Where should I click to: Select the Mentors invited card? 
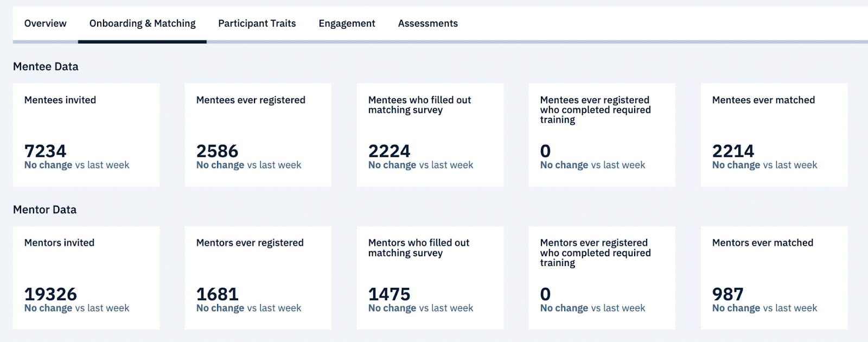[x=86, y=277]
